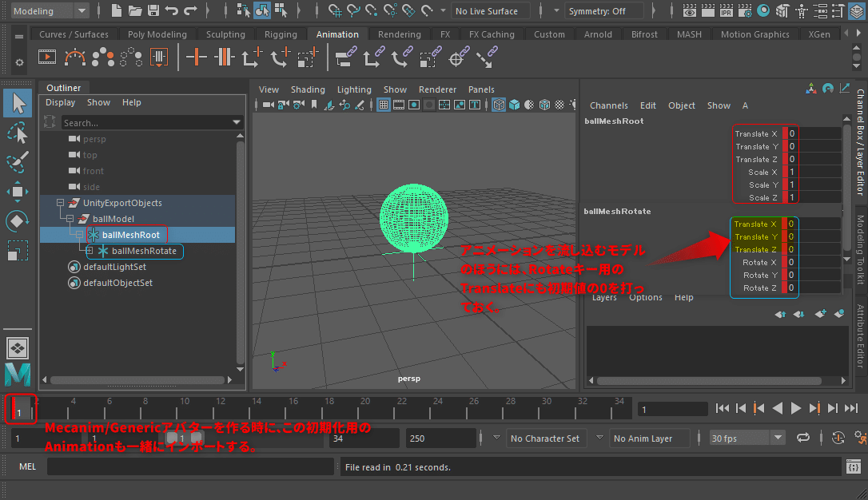Go to the end of playback range
868x500 pixels.
coord(851,408)
